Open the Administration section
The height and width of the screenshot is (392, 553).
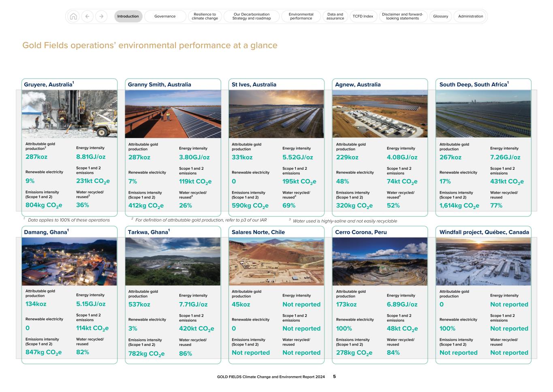[x=470, y=16]
